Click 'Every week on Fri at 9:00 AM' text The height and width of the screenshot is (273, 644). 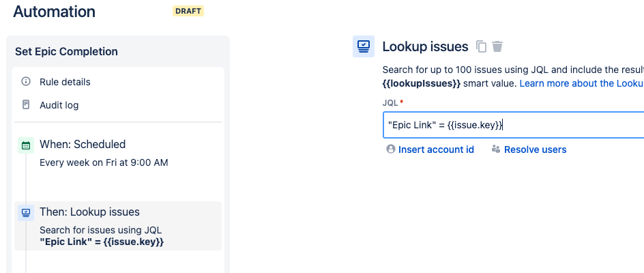point(104,162)
